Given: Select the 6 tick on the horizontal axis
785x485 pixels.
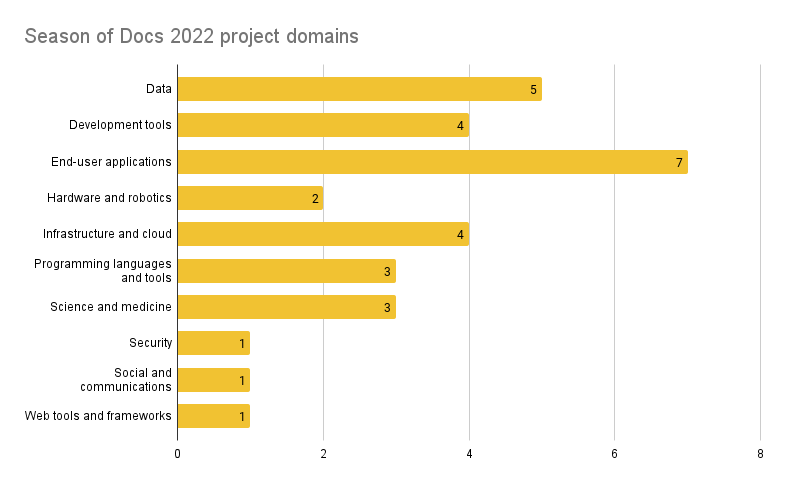Looking at the screenshot, I should pos(614,453).
